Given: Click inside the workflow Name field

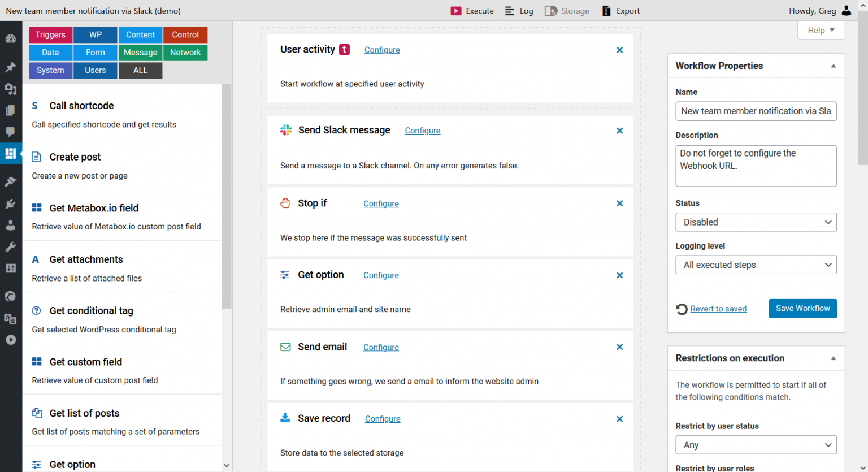Looking at the screenshot, I should click(756, 111).
